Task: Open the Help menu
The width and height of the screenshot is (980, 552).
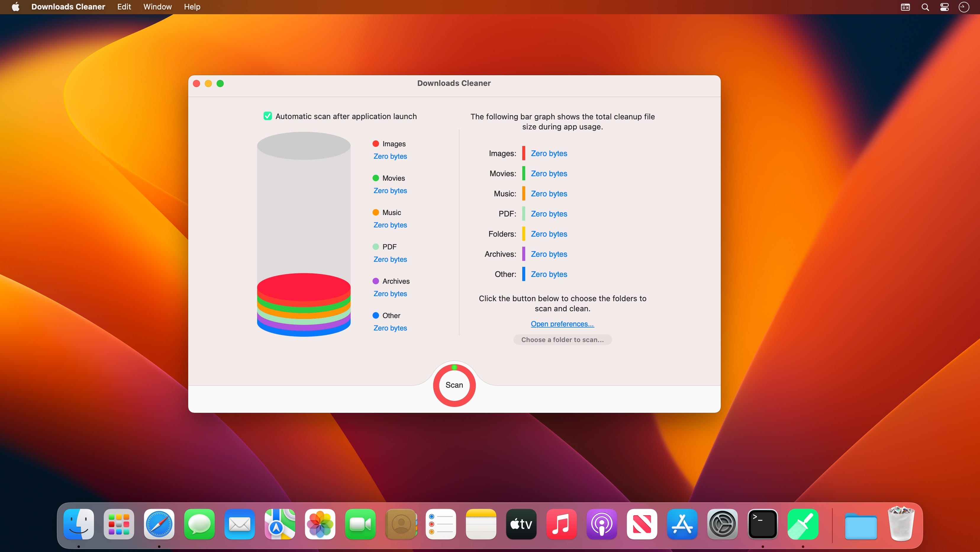Action: 192,7
